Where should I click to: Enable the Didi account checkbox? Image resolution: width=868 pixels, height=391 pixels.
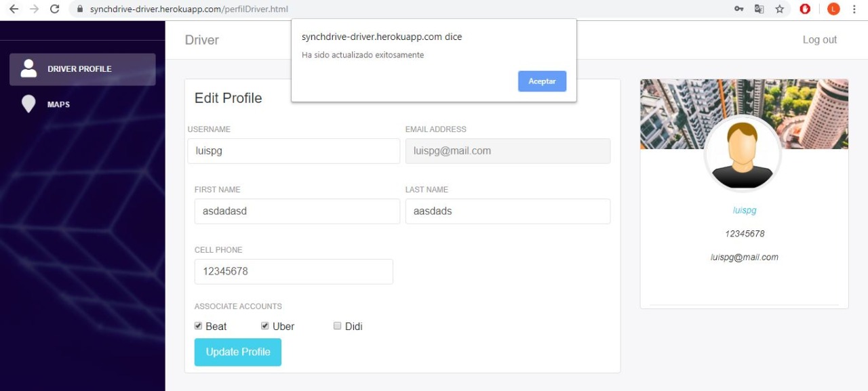pos(338,326)
